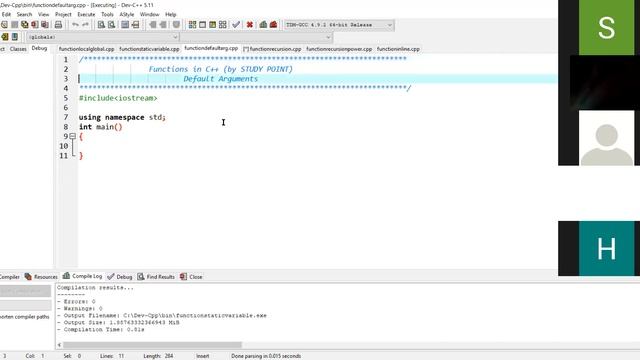640x360 pixels.
Task: Click the Delete profiling information icon
Action: coord(273,25)
